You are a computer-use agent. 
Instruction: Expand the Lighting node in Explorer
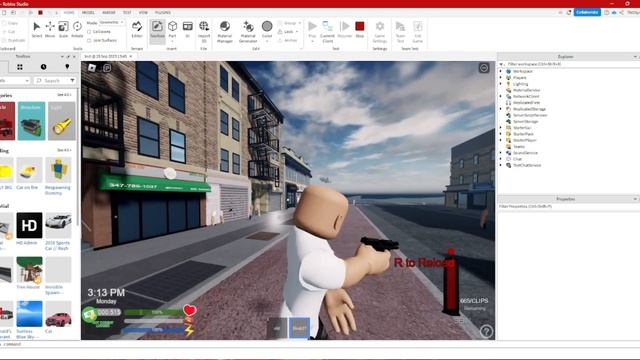501,84
